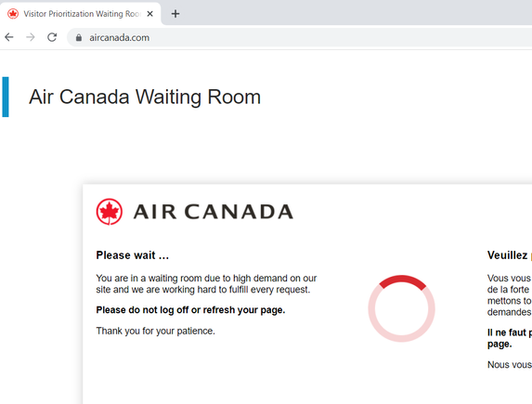This screenshot has height=404, width=532.
Task: Click the 'Thank you for your patience' text
Action: pyautogui.click(x=155, y=331)
